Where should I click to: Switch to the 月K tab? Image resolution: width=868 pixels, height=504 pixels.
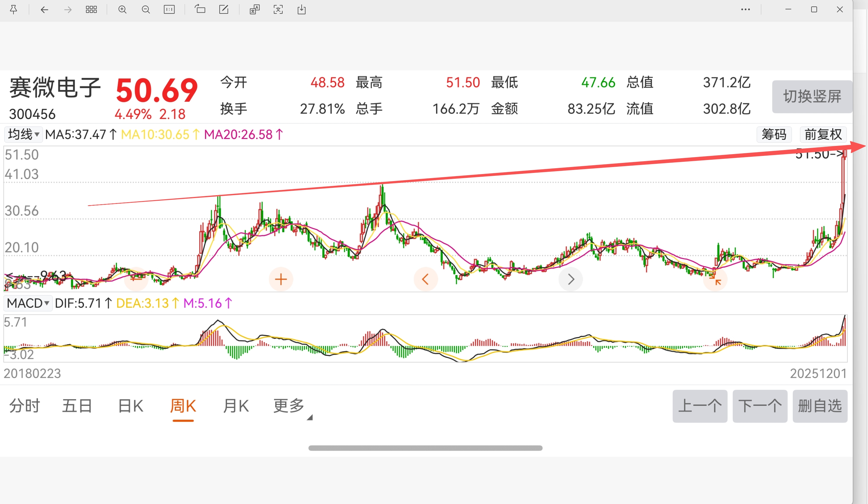click(236, 406)
